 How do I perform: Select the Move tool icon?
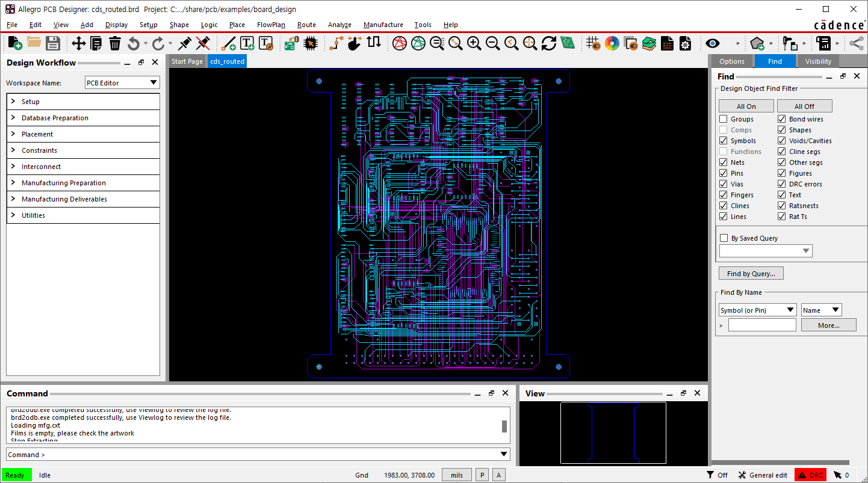pos(78,43)
